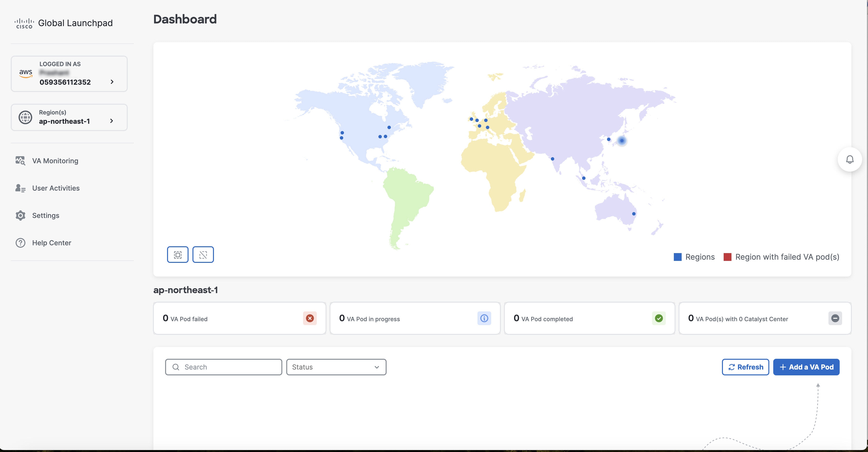Click the blue Regions legend swatch

677,257
